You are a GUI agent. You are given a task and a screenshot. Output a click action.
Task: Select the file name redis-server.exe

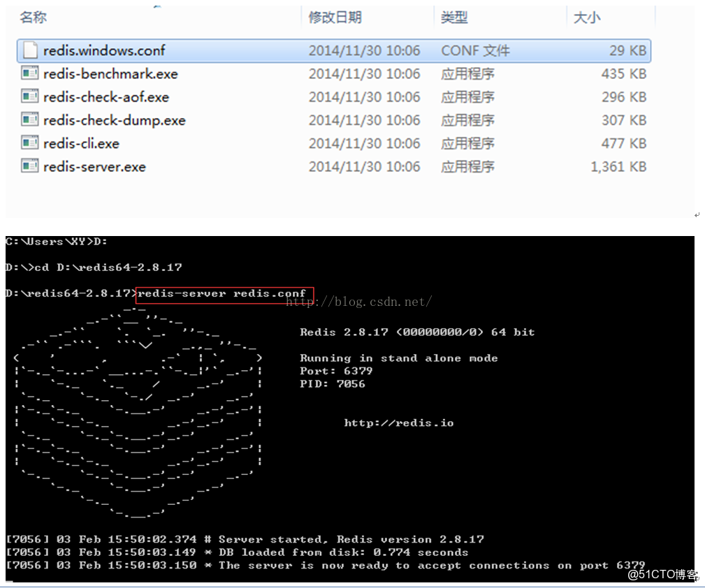pos(94,167)
